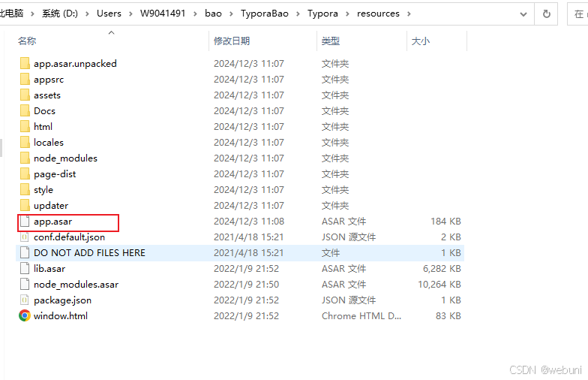Select the locales folder name
The image size is (588, 380).
tap(48, 143)
